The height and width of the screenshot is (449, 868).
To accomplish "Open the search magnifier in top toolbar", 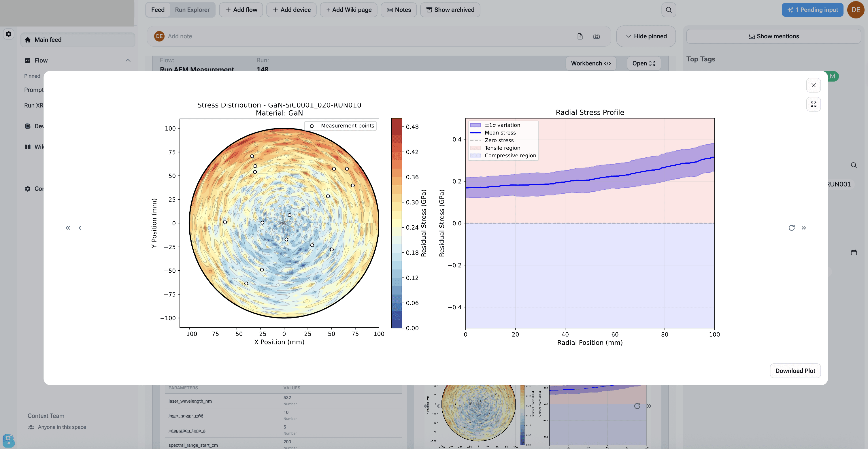I will 669,10.
